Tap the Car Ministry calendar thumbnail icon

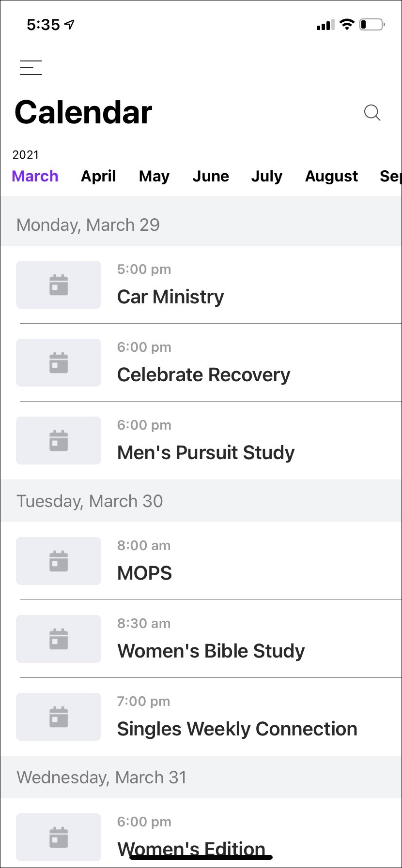tap(59, 285)
